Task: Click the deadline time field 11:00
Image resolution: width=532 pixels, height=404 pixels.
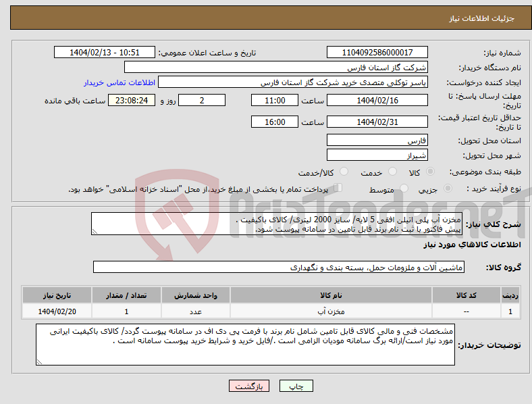Action: click(275, 100)
